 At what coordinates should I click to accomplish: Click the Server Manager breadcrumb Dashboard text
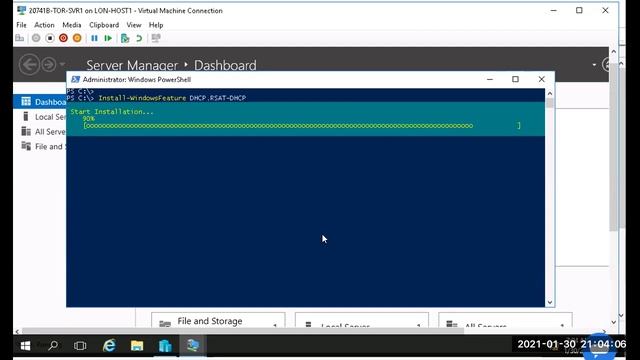225,65
